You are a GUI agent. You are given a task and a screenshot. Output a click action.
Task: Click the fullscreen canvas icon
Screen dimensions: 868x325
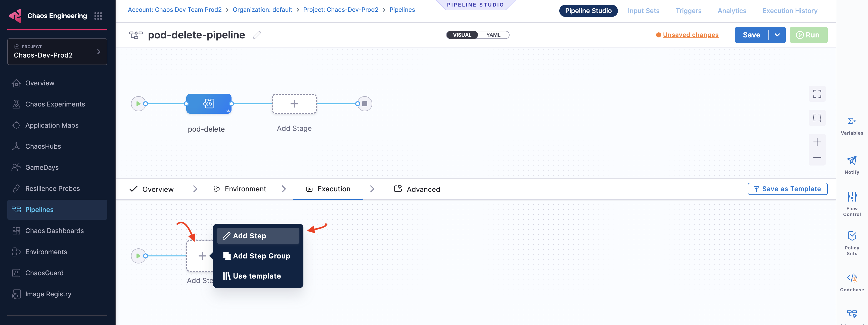(817, 94)
